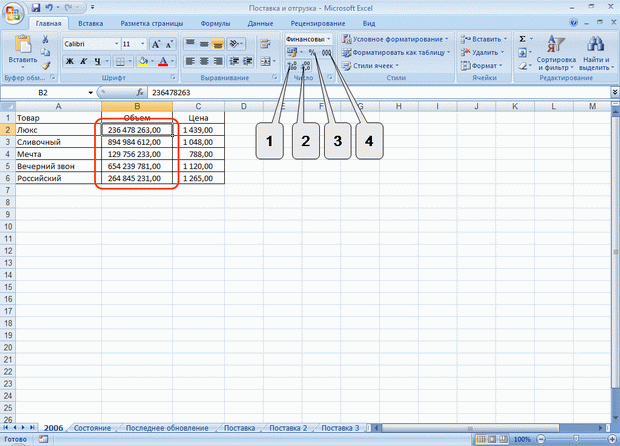Screen dimensions: 620x446
Task: Align cell text to the right
Action: tap(218, 61)
